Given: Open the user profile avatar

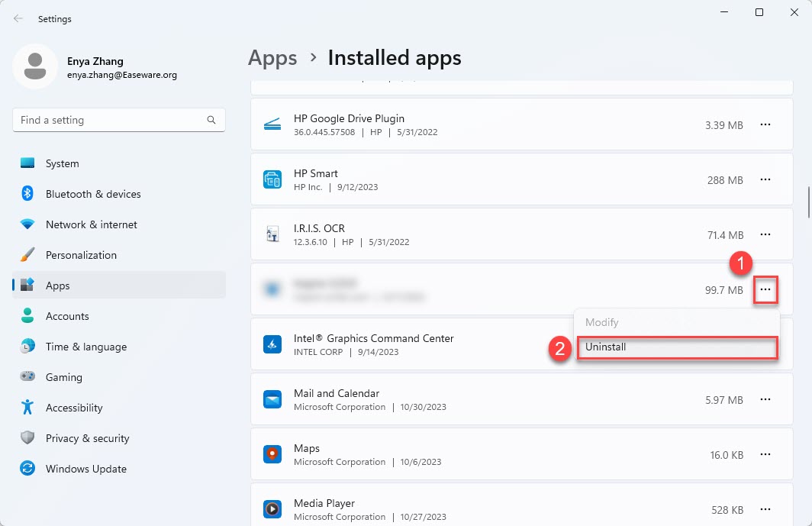Looking at the screenshot, I should point(34,66).
